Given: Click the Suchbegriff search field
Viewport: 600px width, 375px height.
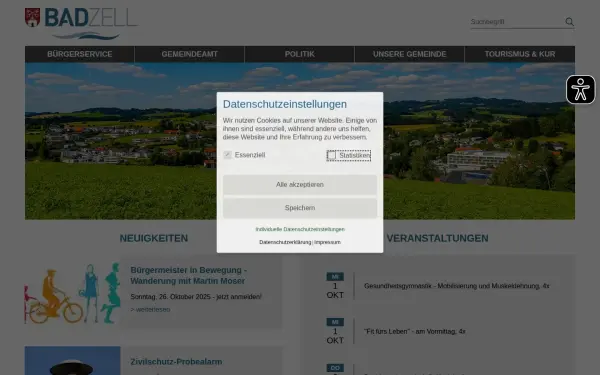Looking at the screenshot, I should [x=517, y=22].
